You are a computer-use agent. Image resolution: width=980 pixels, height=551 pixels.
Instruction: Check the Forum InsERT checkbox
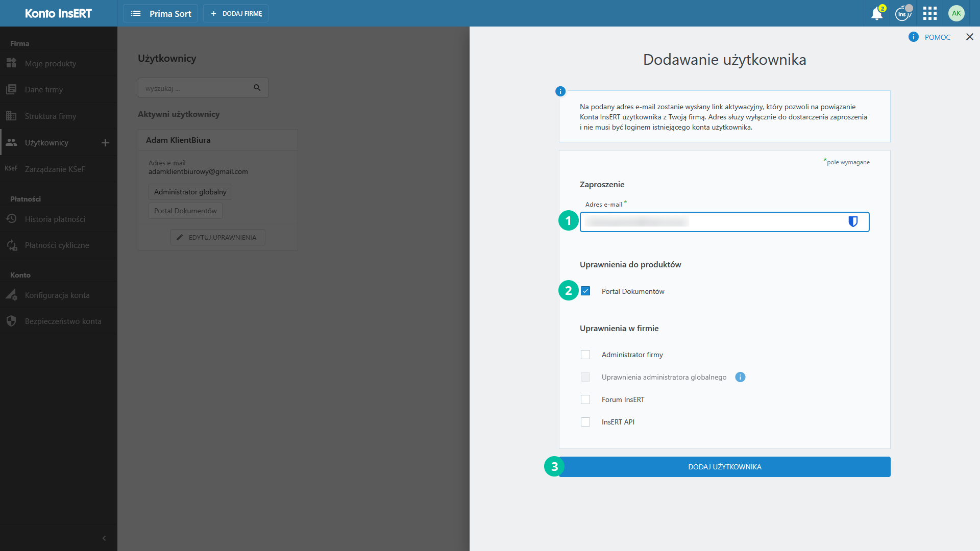pyautogui.click(x=585, y=399)
